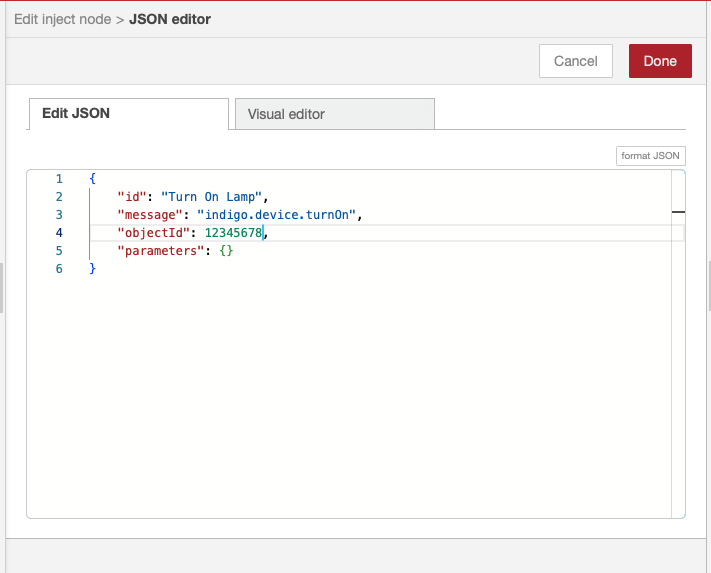Click line number 4 in gutter
Viewport: 711px width, 573px height.
pyautogui.click(x=59, y=233)
